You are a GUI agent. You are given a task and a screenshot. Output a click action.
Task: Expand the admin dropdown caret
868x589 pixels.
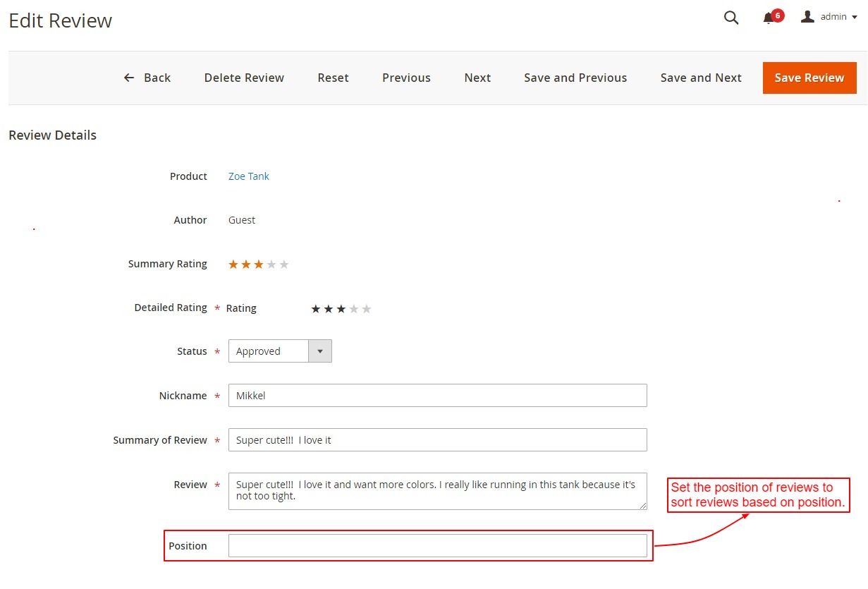pyautogui.click(x=855, y=17)
